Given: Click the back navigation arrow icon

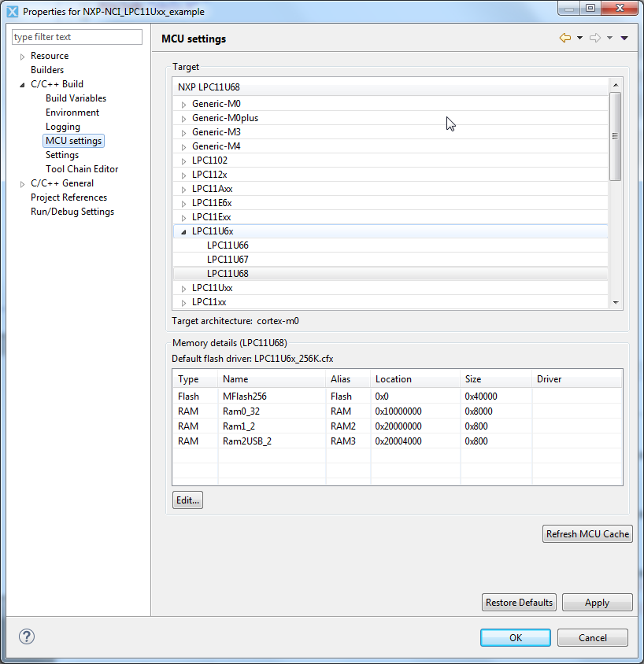Looking at the screenshot, I should [565, 38].
